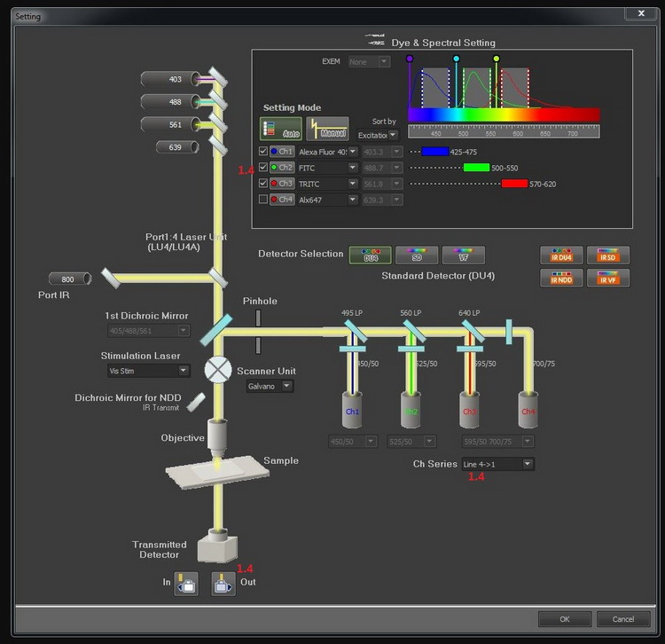Open the 525/50 filter dropdown

pyautogui.click(x=411, y=442)
